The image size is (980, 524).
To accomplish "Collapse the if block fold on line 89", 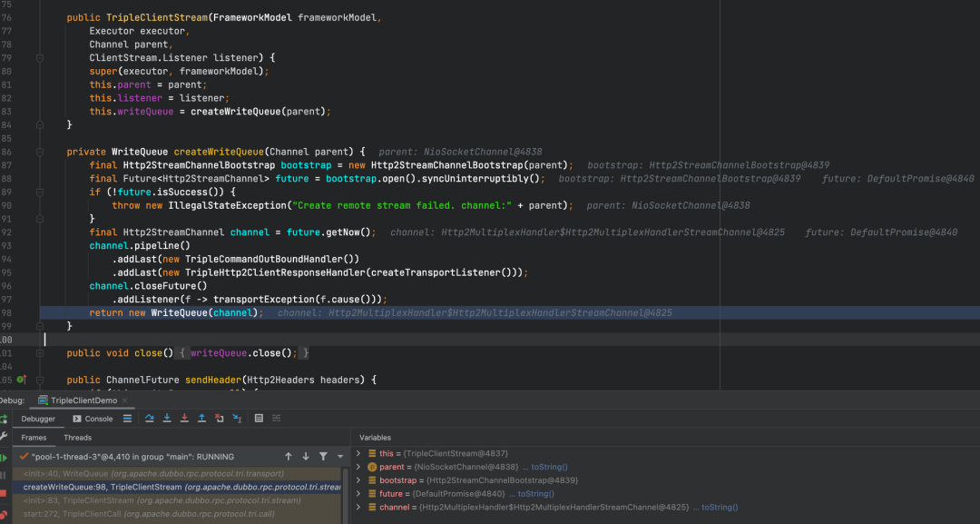I will pos(39,192).
